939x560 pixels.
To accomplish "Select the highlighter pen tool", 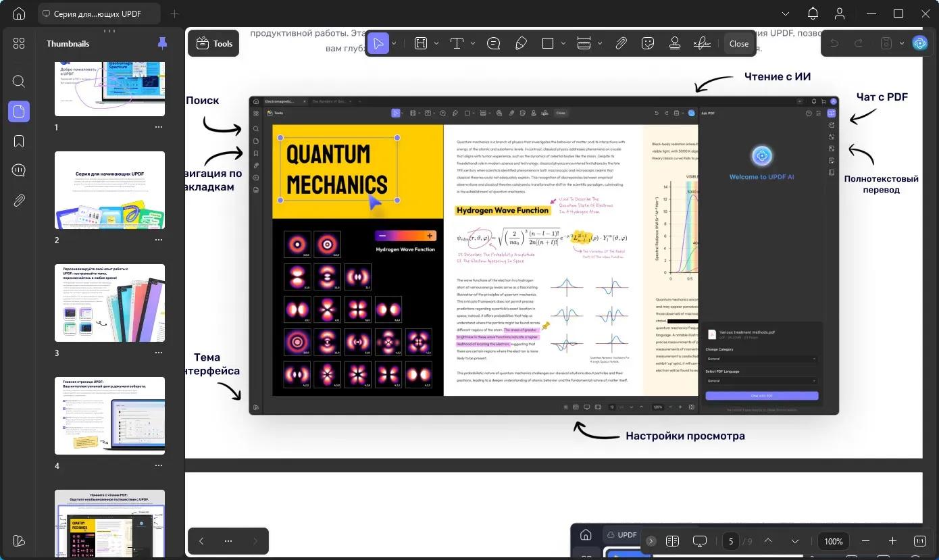I will pyautogui.click(x=521, y=43).
